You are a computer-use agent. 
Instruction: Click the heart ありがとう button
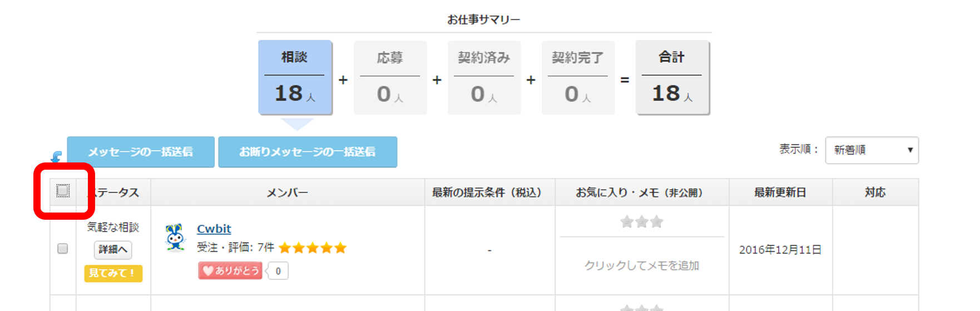point(230,271)
